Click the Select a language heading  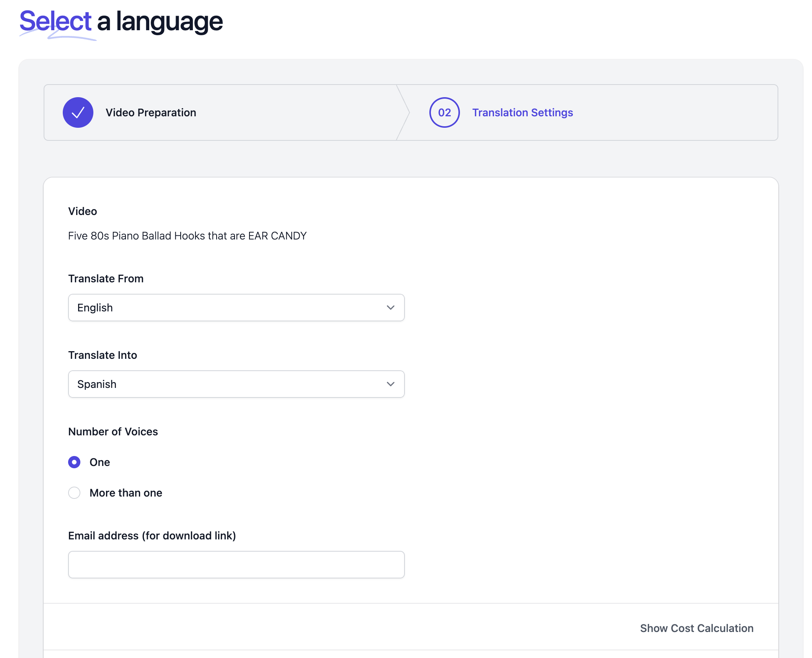coord(121,21)
